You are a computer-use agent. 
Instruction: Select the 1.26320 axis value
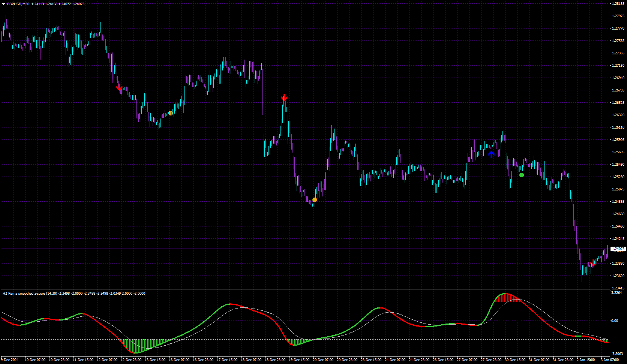click(x=618, y=115)
